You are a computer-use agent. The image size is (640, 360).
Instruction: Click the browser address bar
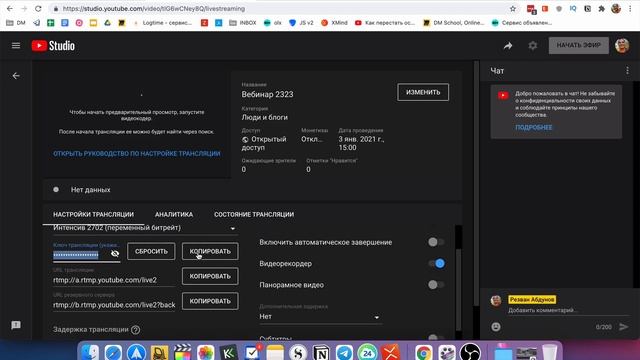(282, 9)
